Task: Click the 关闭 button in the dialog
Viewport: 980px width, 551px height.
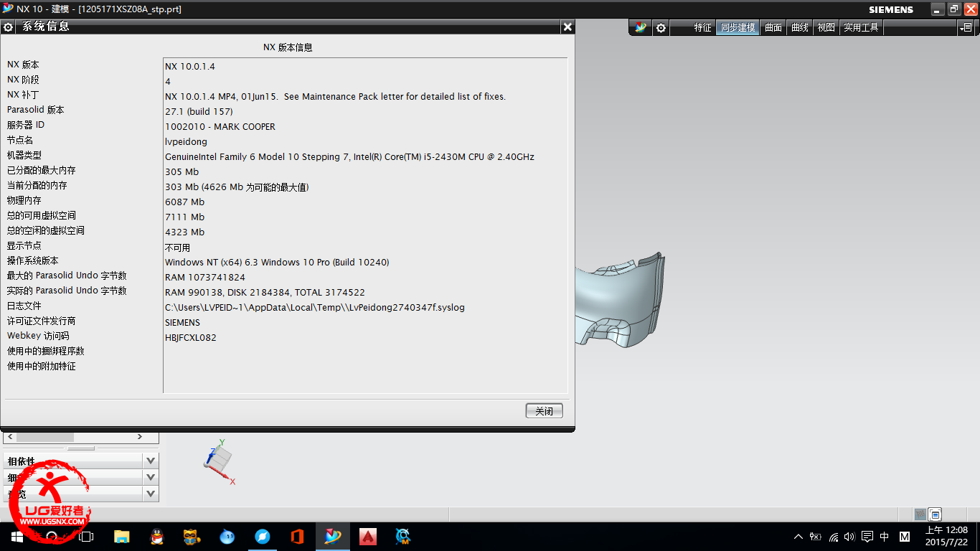Action: (544, 411)
